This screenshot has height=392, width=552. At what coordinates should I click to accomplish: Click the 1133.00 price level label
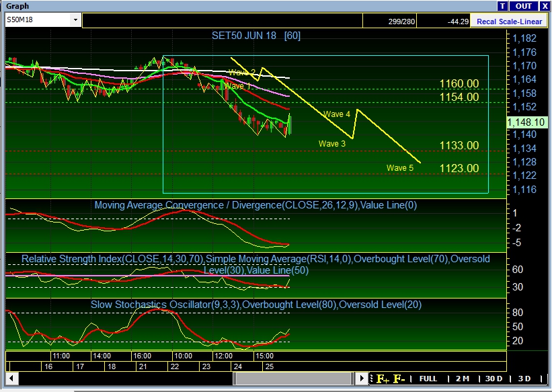point(459,145)
